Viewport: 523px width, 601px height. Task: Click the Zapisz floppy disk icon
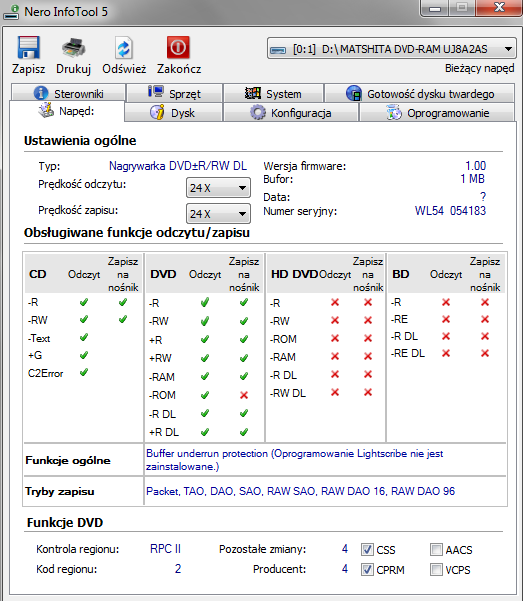[x=28, y=48]
